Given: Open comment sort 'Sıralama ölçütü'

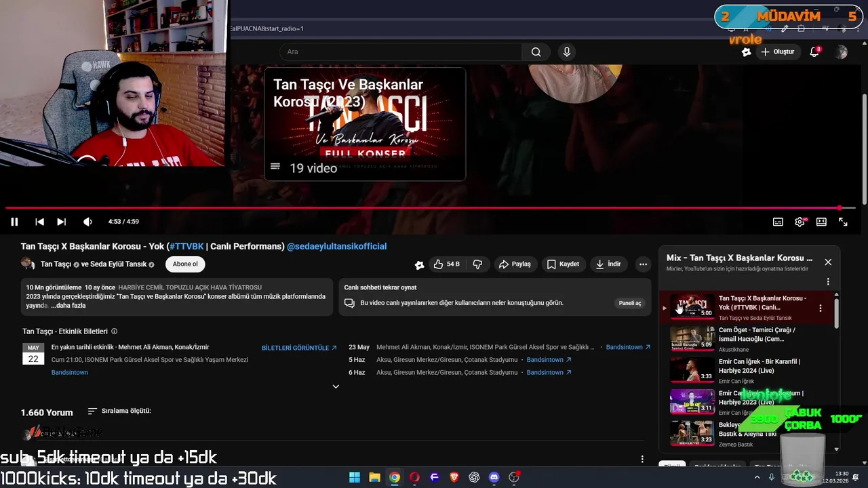Looking at the screenshot, I should point(119,411).
